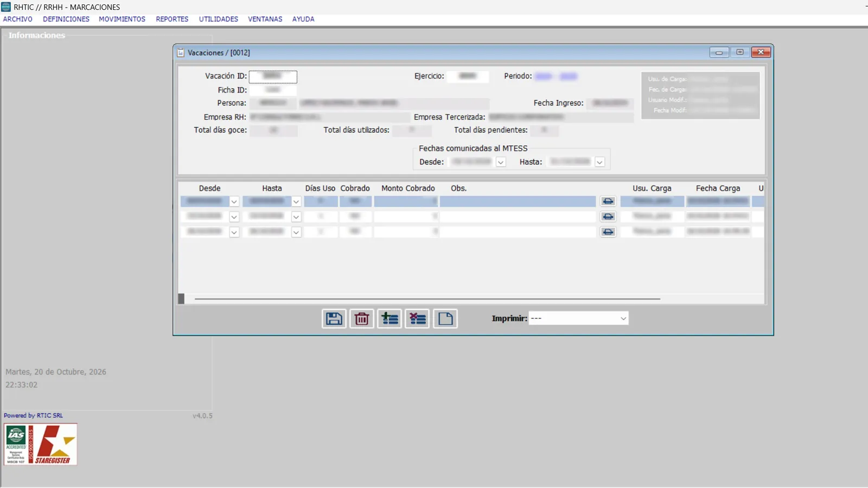The width and height of the screenshot is (868, 488).
Task: Open the Imprimir dropdown list
Action: (623, 318)
